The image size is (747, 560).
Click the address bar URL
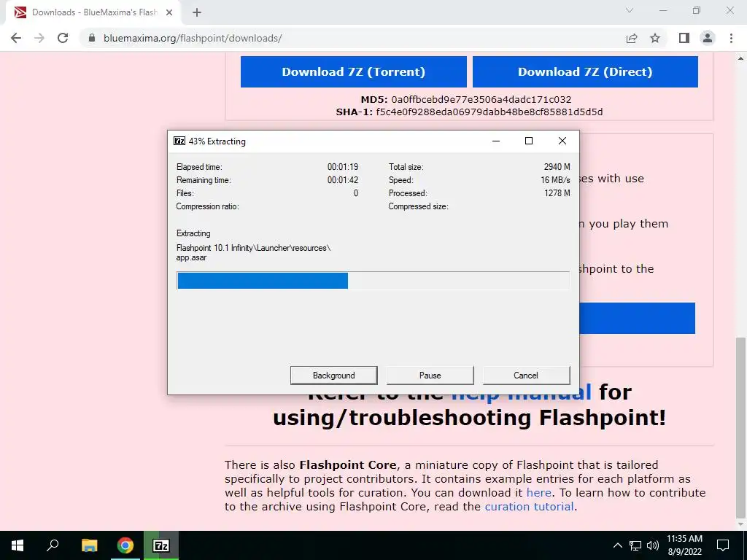193,38
